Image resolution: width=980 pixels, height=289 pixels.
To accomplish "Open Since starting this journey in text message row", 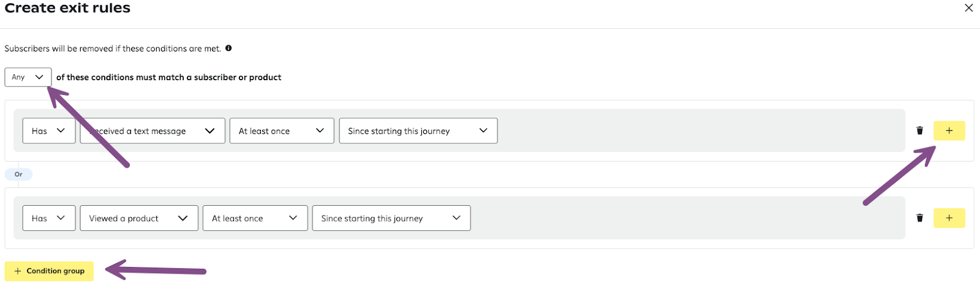I will [418, 131].
